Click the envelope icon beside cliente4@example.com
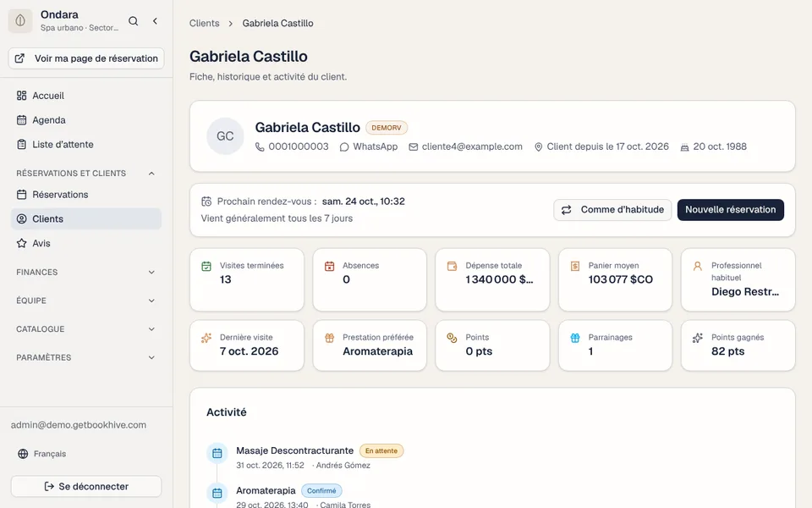Image resolution: width=812 pixels, height=508 pixels. [414, 147]
